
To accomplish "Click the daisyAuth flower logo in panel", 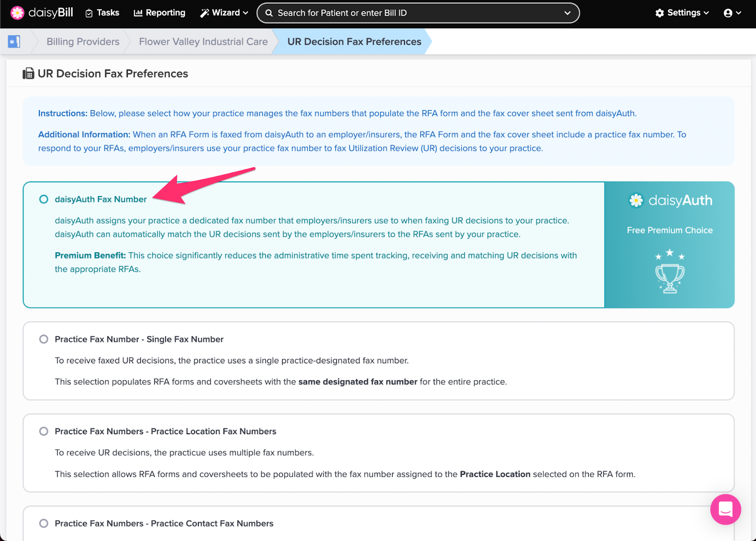I will (636, 200).
